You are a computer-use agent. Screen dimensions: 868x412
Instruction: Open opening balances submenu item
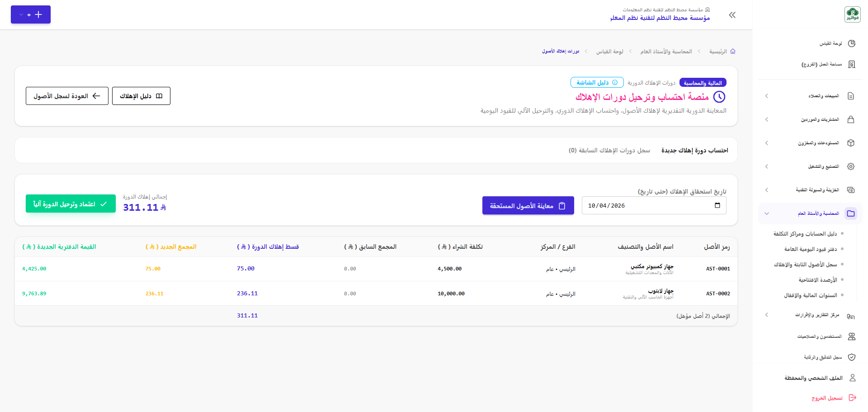[818, 280]
